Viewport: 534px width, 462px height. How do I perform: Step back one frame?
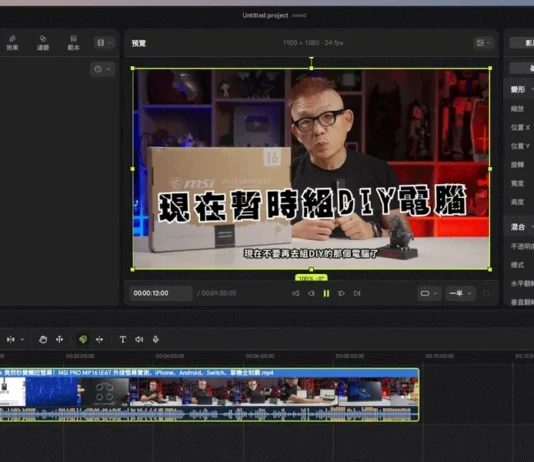311,293
